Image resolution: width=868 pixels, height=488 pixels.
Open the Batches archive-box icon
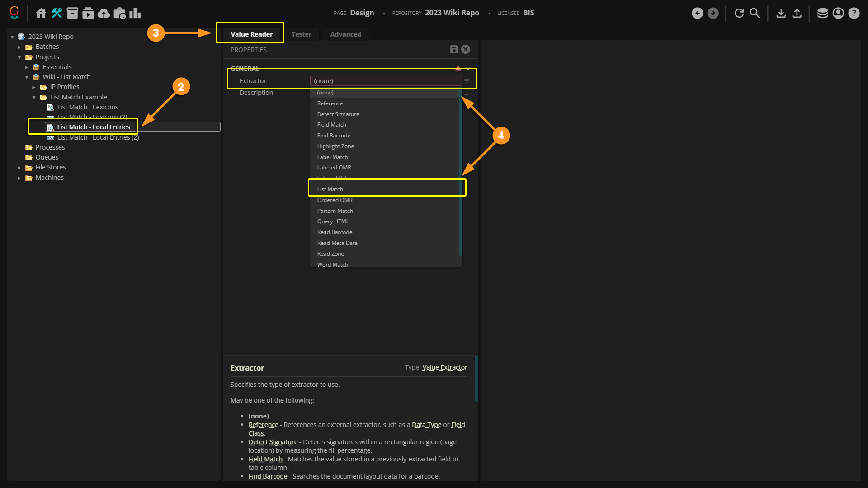point(72,13)
